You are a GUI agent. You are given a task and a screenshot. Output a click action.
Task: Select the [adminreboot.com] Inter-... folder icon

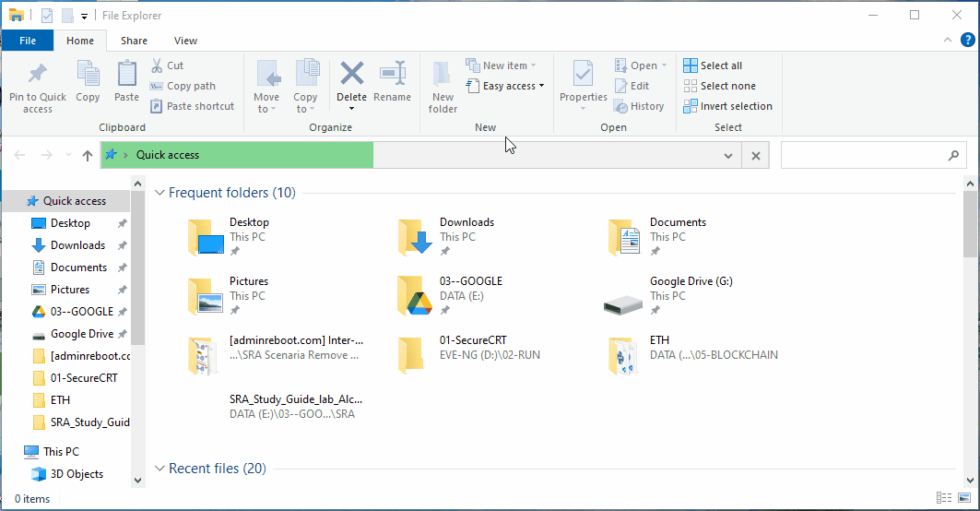[203, 355]
